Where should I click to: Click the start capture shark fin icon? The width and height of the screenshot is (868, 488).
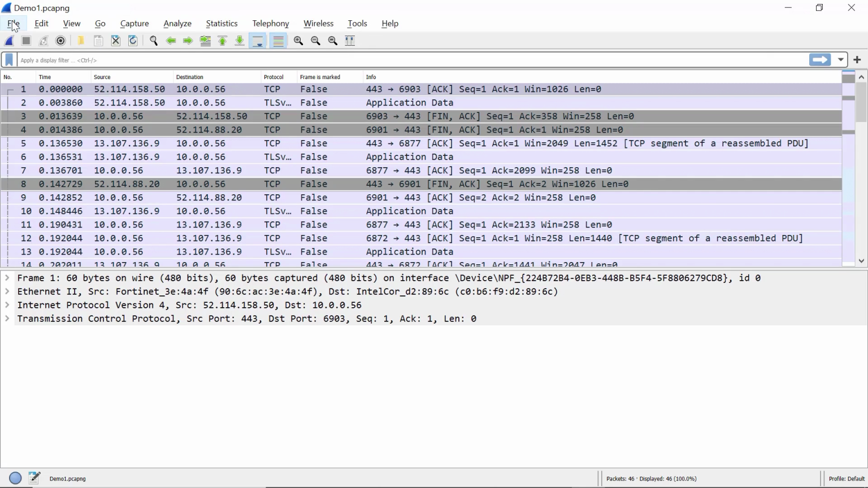coord(10,41)
